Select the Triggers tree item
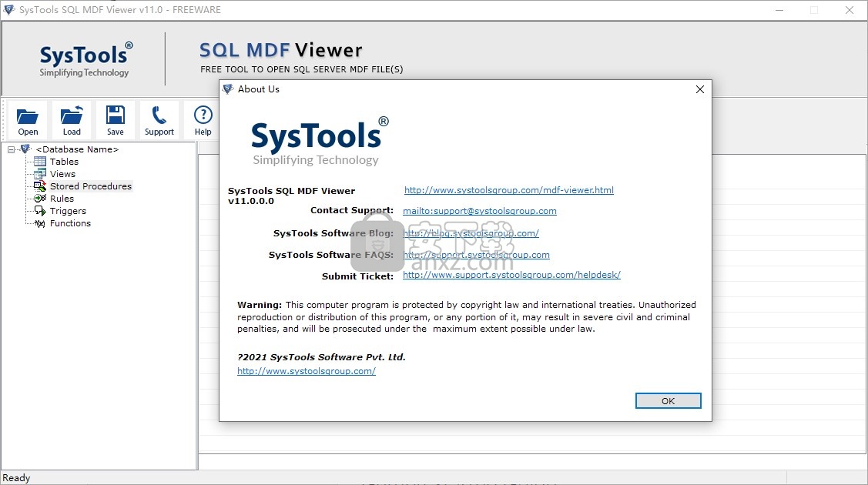Image resolution: width=868 pixels, height=485 pixels. pos(68,211)
